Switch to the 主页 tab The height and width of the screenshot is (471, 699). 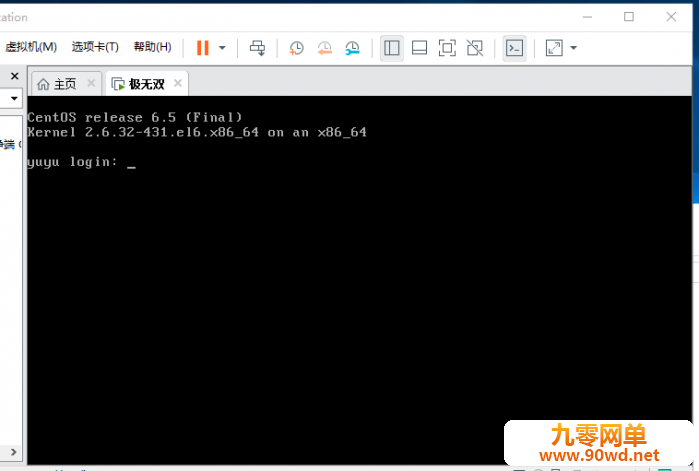[65, 84]
